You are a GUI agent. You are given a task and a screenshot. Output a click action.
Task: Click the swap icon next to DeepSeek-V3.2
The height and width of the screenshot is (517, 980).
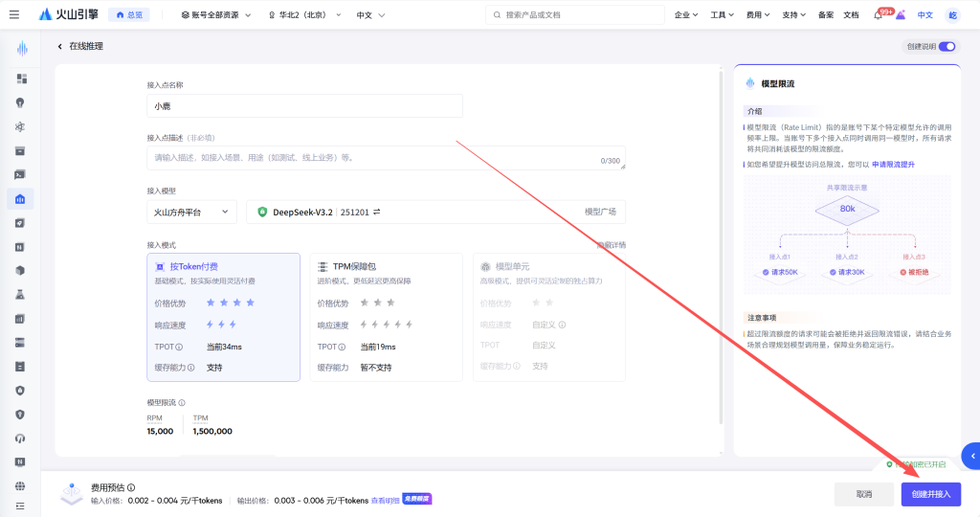[376, 212]
